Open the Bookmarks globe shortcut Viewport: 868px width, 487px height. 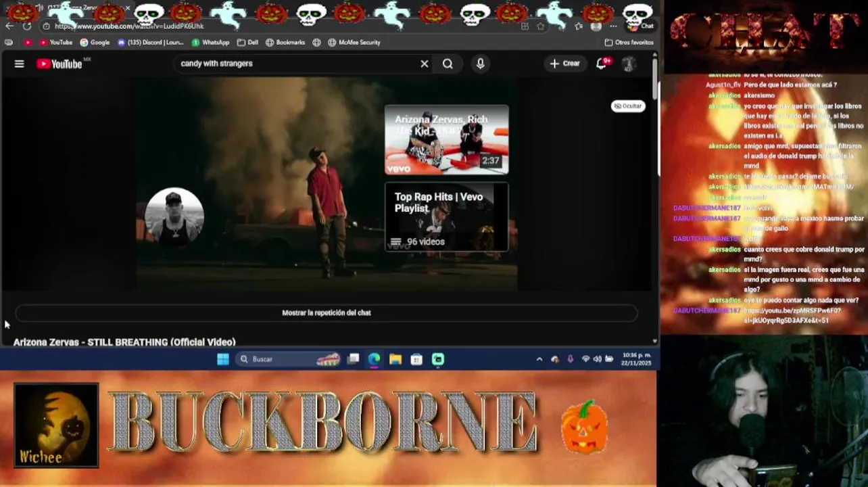coord(285,42)
